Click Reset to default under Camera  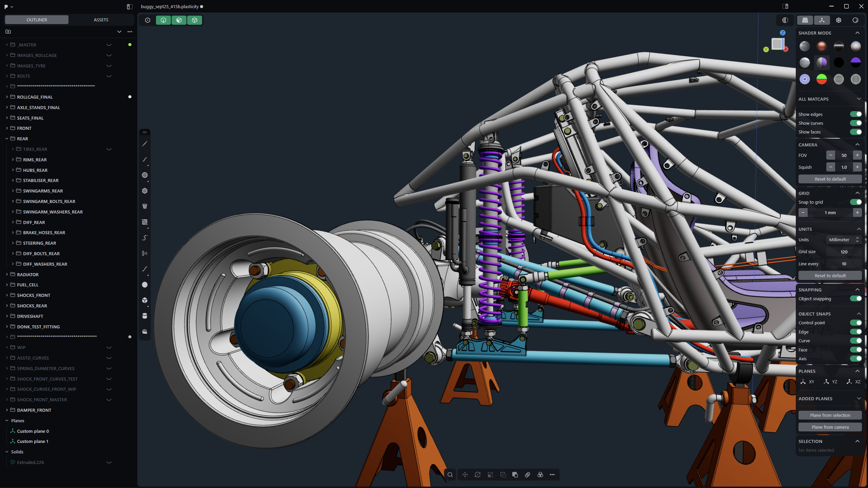pos(830,179)
